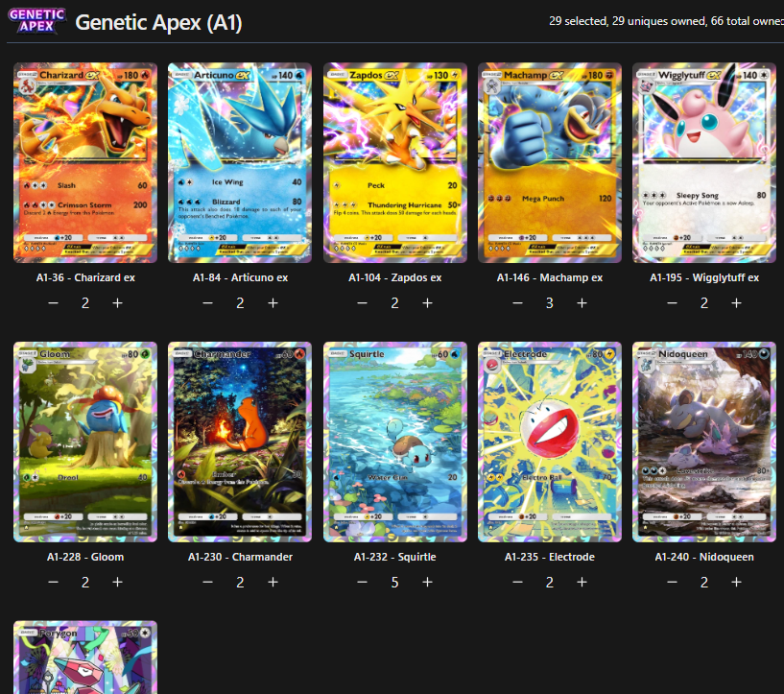The width and height of the screenshot is (784, 694).
Task: Click the Genetic Apex (A1) heading
Action: coord(158,22)
